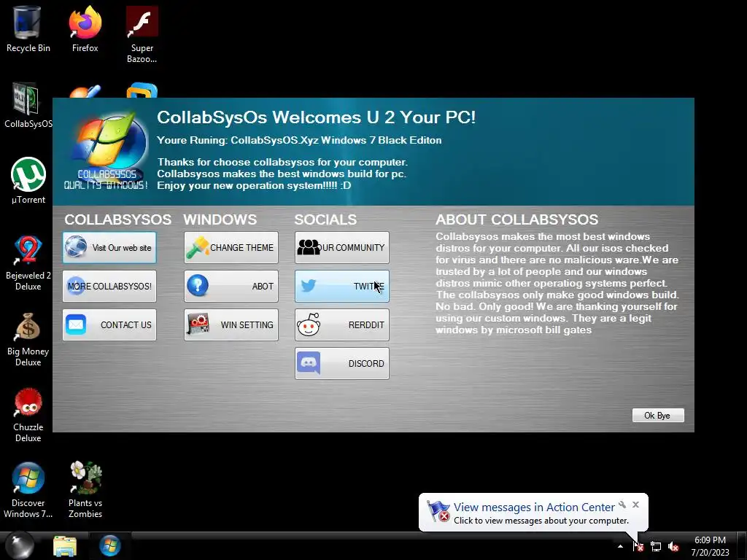
Task: Open the RERDDIT socials button
Action: pos(342,324)
